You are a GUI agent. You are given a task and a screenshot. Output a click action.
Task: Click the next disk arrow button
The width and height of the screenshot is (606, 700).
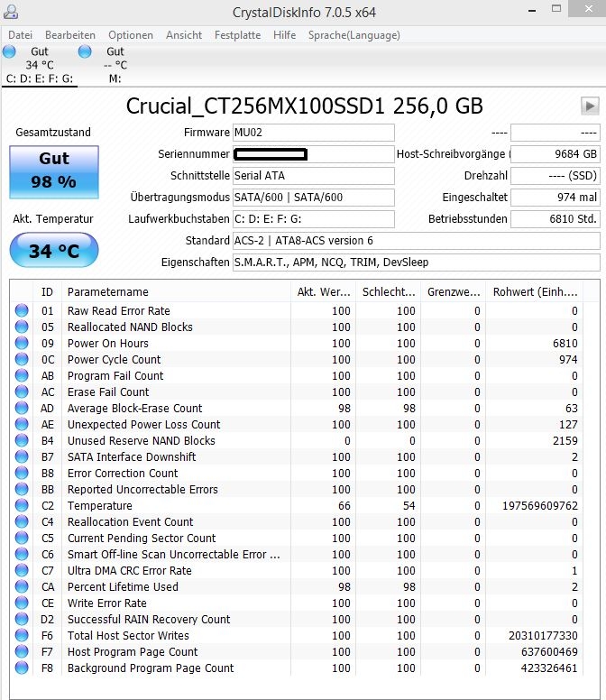coord(590,106)
